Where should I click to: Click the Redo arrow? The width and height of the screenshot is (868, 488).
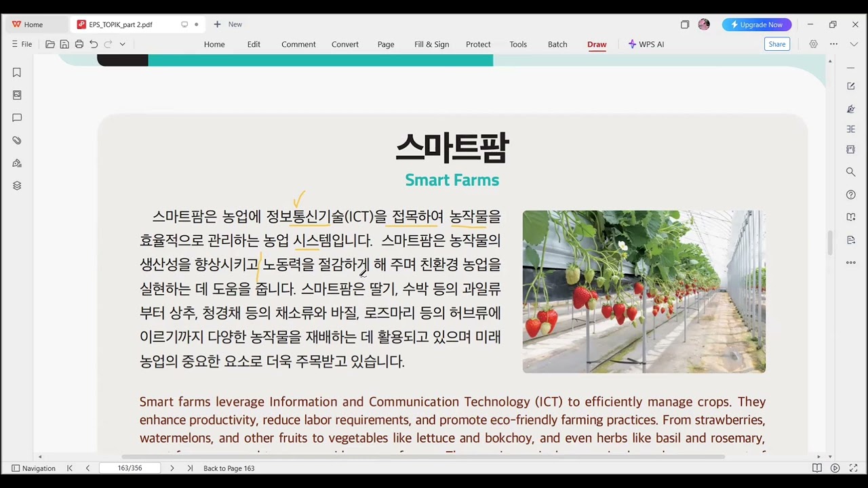(108, 44)
